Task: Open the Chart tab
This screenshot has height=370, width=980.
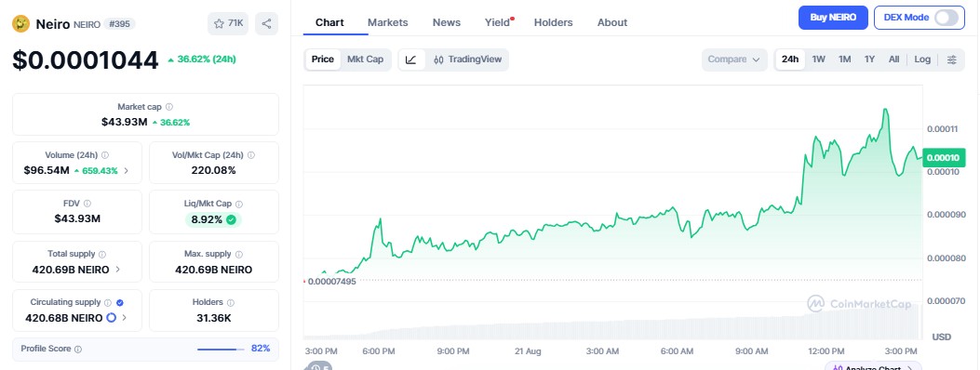Action: coord(329,22)
